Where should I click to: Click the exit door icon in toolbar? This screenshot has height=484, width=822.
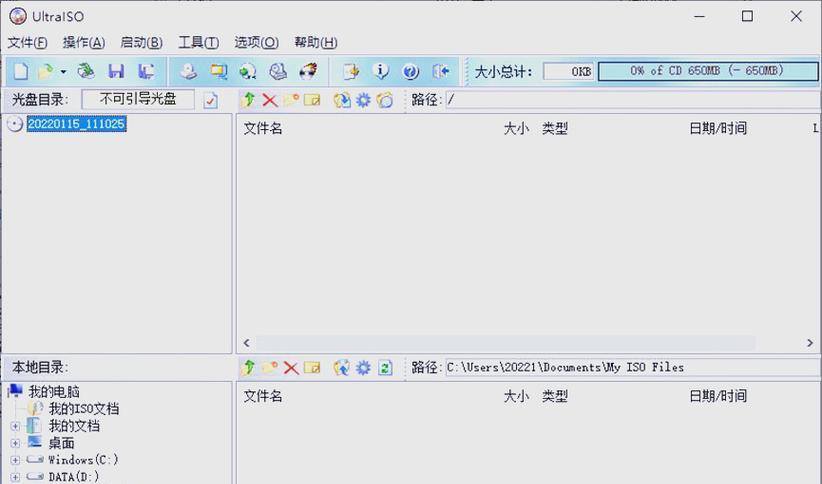coord(441,71)
